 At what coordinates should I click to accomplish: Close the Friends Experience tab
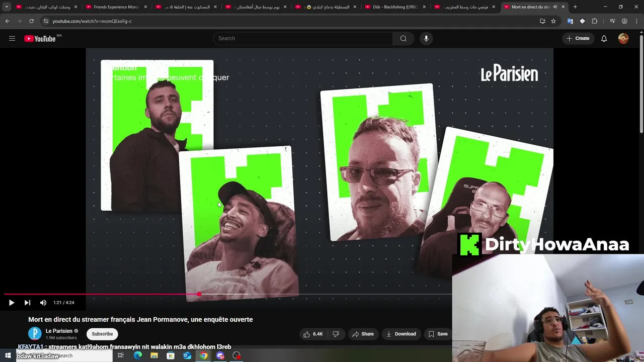coord(145,7)
